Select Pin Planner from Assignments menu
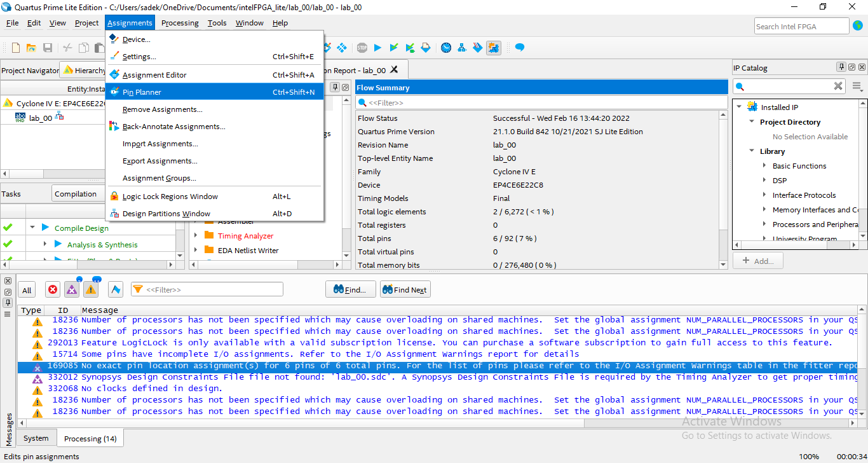 tap(142, 92)
